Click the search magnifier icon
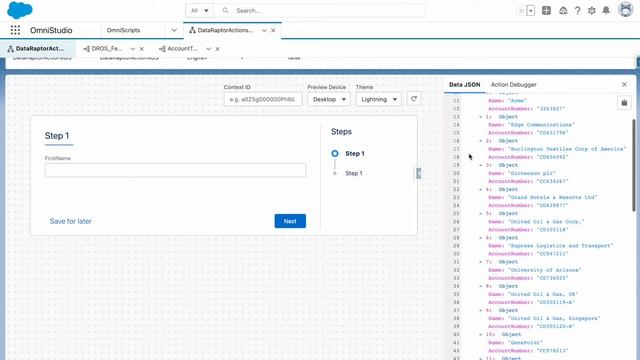The image size is (640, 360). [x=225, y=11]
